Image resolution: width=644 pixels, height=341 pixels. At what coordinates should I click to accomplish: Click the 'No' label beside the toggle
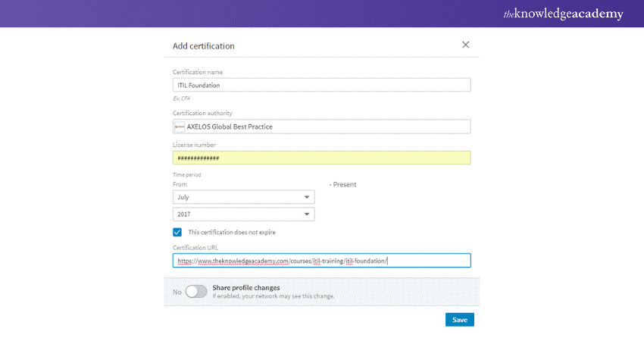click(177, 292)
